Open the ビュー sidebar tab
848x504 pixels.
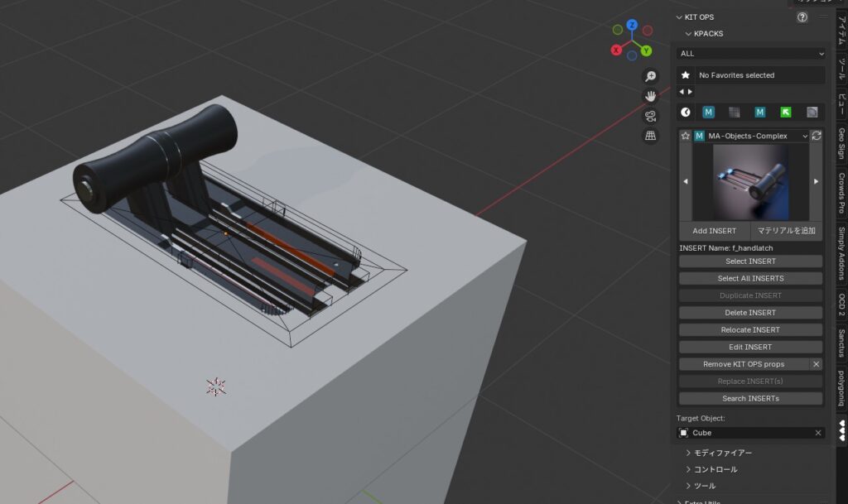coord(841,103)
